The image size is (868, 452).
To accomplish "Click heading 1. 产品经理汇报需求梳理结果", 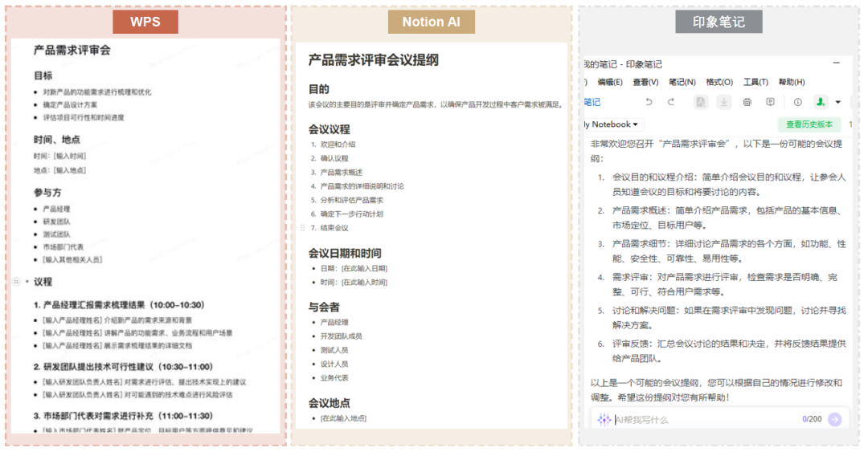I will pos(119,305).
